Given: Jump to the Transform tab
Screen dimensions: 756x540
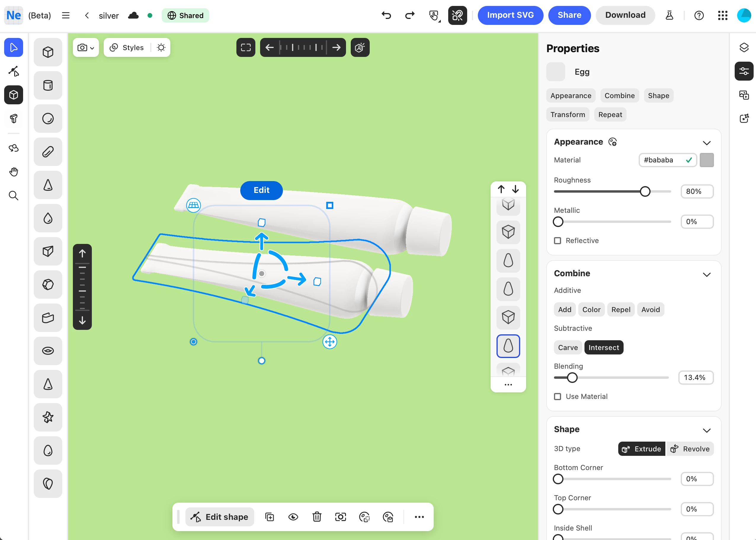Looking at the screenshot, I should (568, 114).
